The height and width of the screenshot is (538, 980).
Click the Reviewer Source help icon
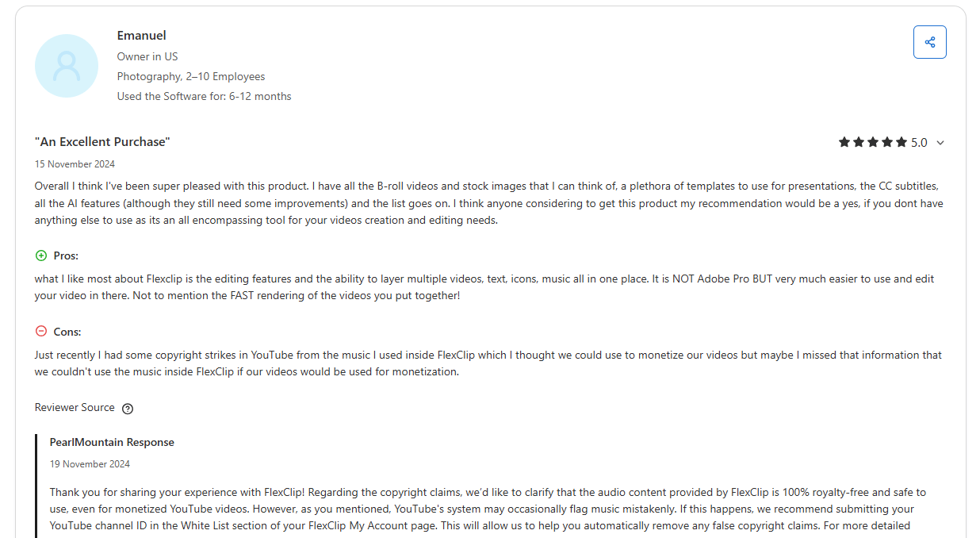(128, 409)
